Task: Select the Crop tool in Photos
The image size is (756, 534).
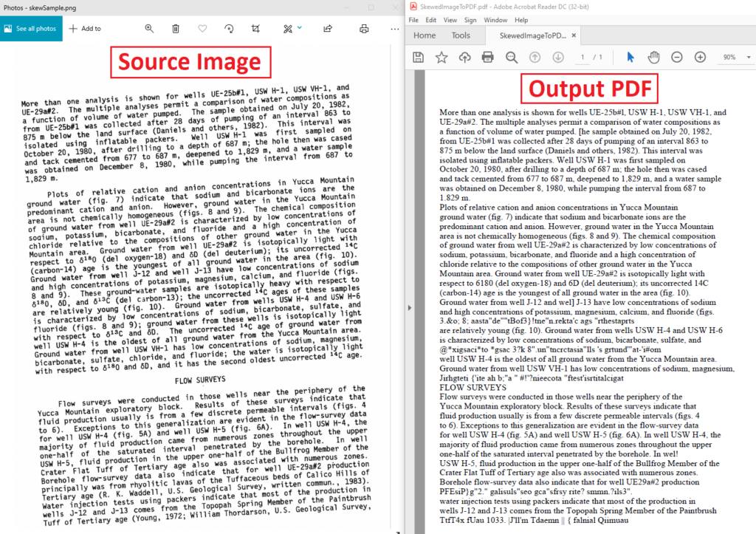Action: coord(257,27)
